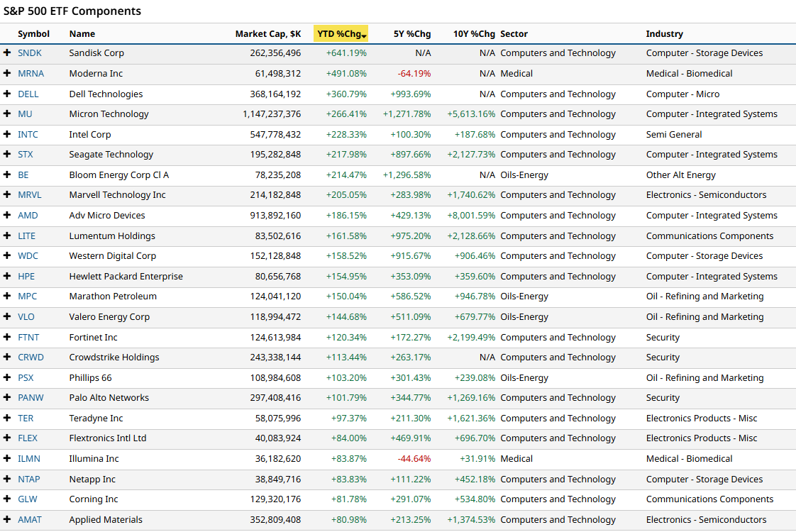The width and height of the screenshot is (796, 532).
Task: Sort by the 5Y %Chg header
Action: coord(412,33)
